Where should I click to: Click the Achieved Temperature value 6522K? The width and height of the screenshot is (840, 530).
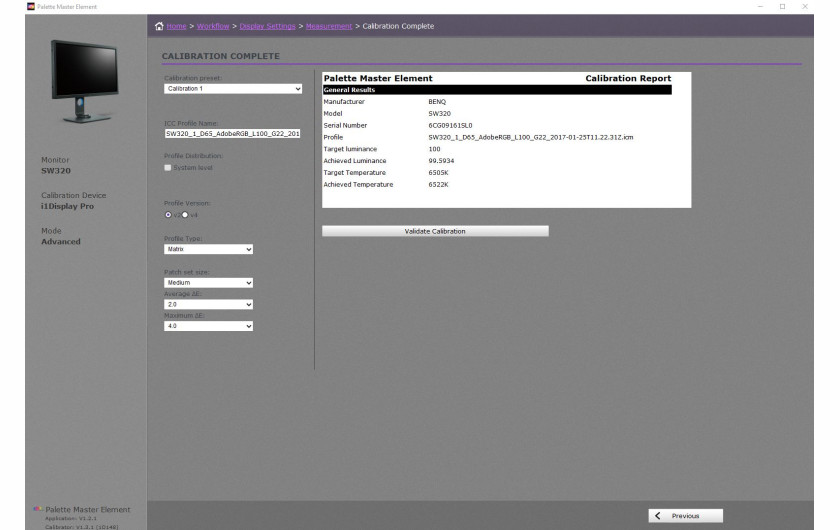(x=438, y=184)
